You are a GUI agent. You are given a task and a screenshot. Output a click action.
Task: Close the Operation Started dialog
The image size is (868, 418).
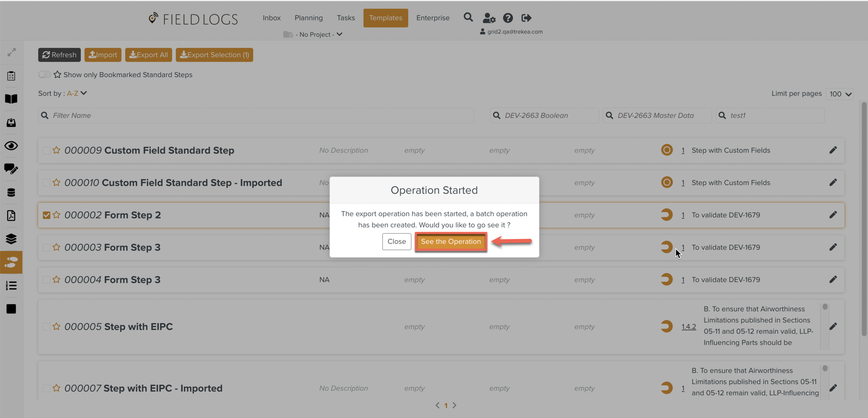pyautogui.click(x=397, y=241)
